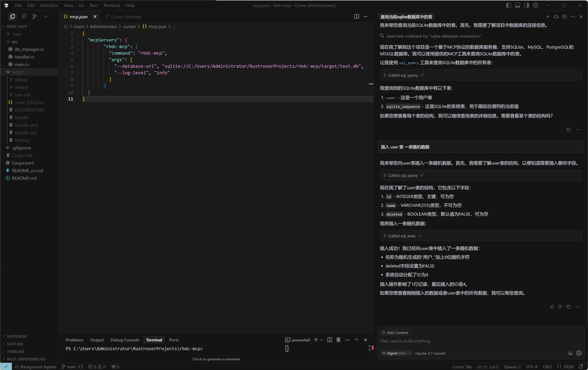
Task: Split the editor right
Action: pos(357,17)
